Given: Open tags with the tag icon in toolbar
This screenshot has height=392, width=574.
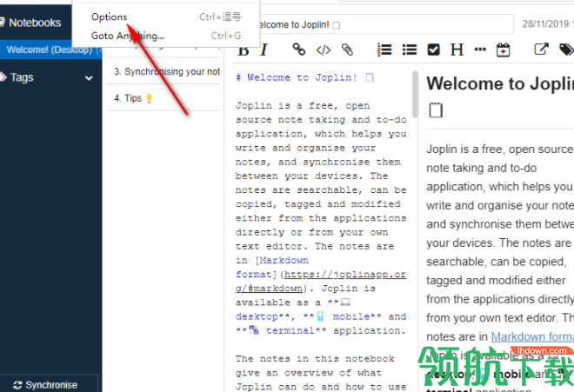Looking at the screenshot, I should (x=566, y=50).
